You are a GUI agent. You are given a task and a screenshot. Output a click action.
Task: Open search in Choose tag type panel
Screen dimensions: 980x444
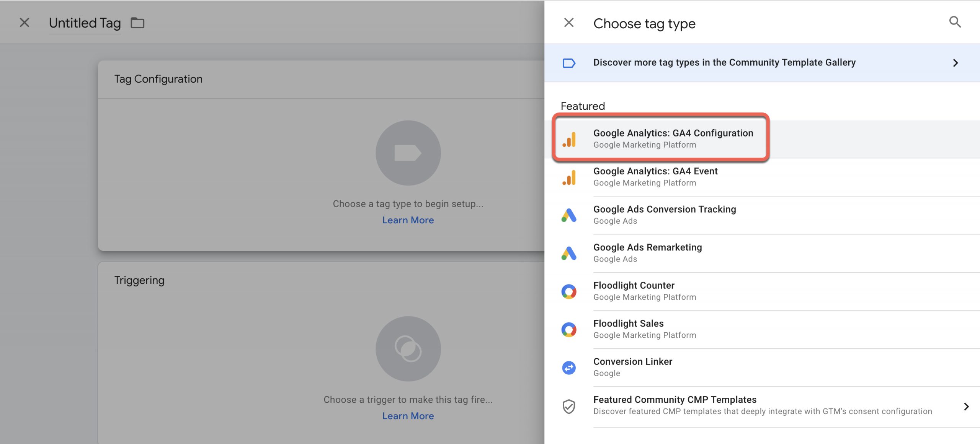955,22
